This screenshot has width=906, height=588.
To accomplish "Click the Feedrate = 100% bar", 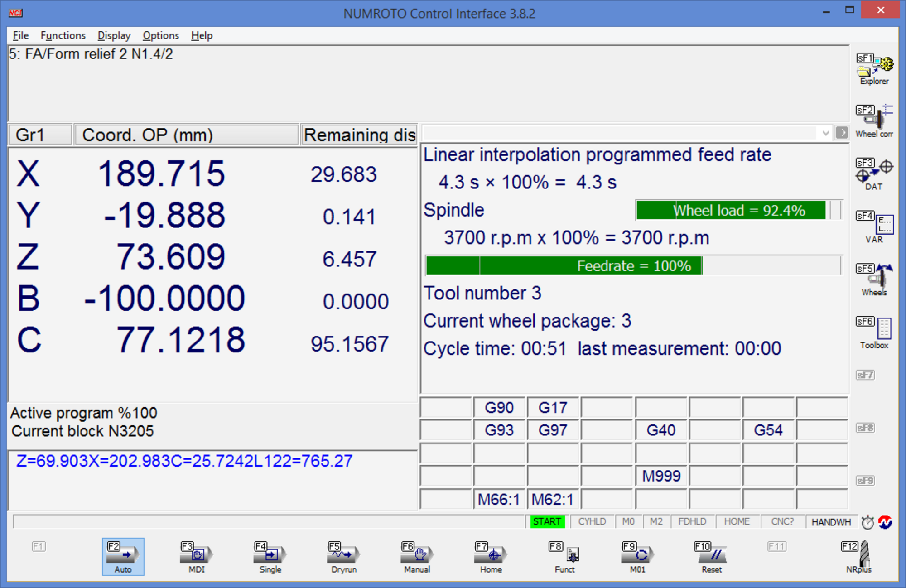I will tap(634, 265).
